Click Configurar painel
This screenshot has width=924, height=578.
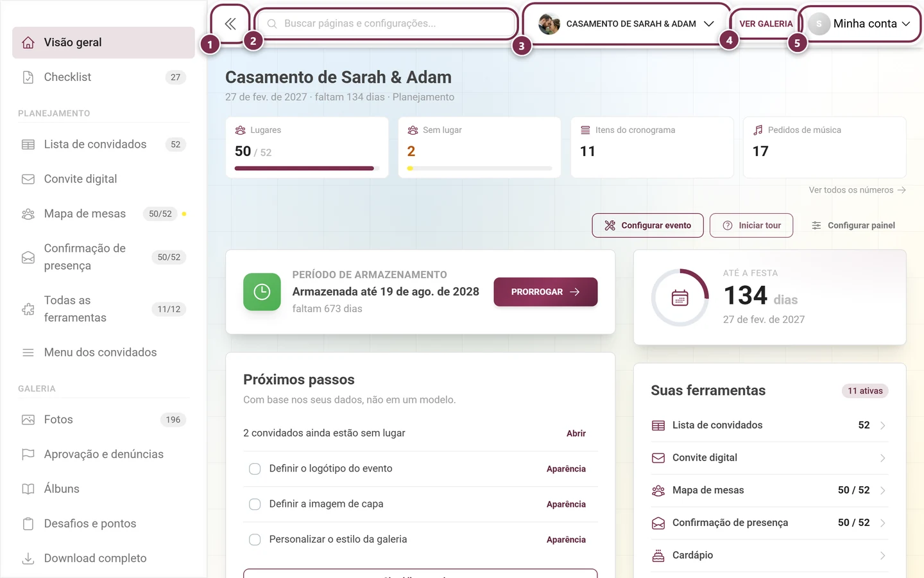click(x=853, y=225)
